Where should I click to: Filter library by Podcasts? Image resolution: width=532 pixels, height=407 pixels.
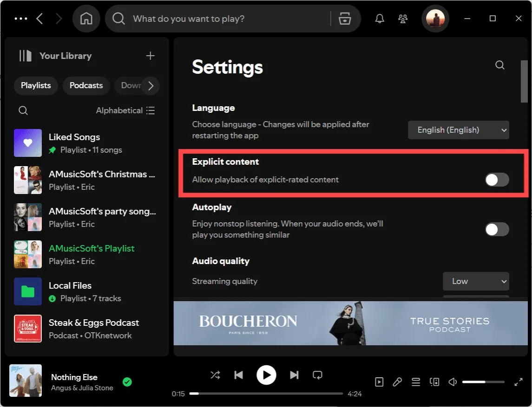(x=86, y=85)
